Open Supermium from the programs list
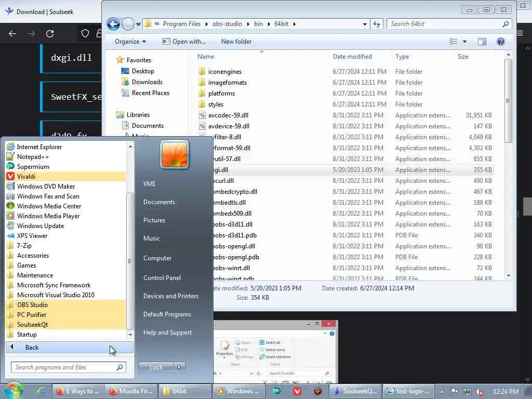The width and height of the screenshot is (532, 399). (66, 167)
